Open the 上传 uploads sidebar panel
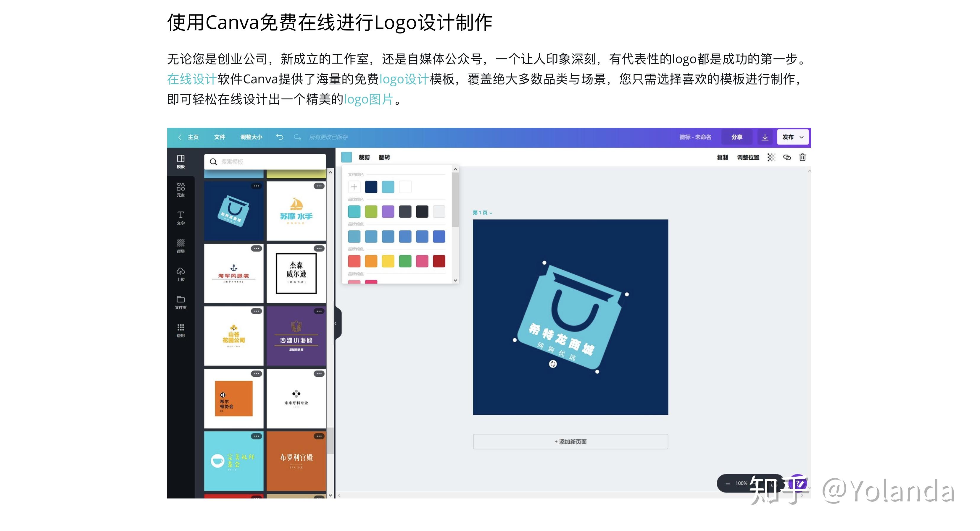This screenshot has width=980, height=531. tap(181, 274)
